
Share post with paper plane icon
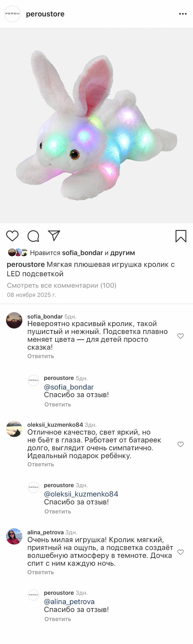(x=54, y=236)
